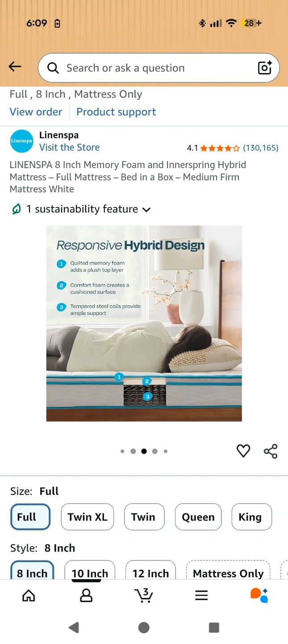Open the account profile icon
The width and height of the screenshot is (288, 644).
coord(86,595)
